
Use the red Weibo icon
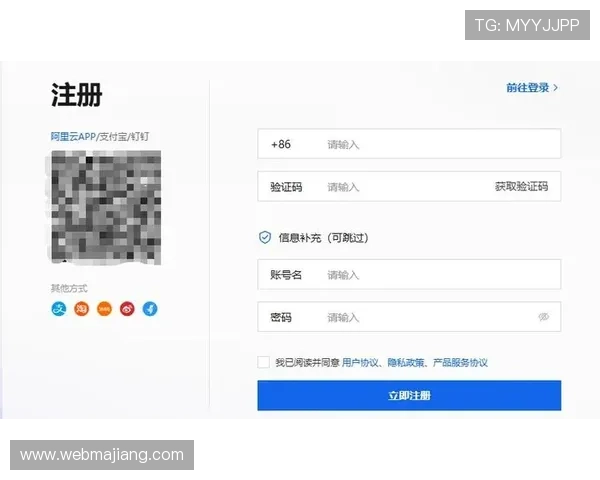pyautogui.click(x=127, y=309)
